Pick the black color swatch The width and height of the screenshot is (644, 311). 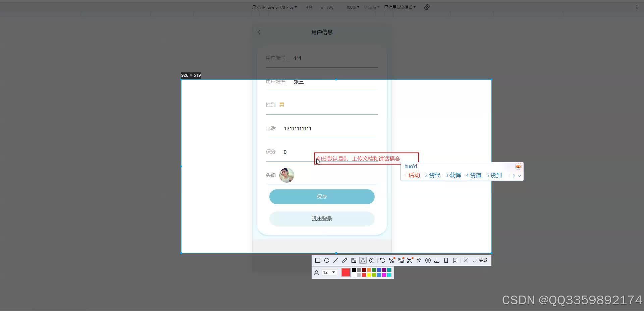point(354,270)
